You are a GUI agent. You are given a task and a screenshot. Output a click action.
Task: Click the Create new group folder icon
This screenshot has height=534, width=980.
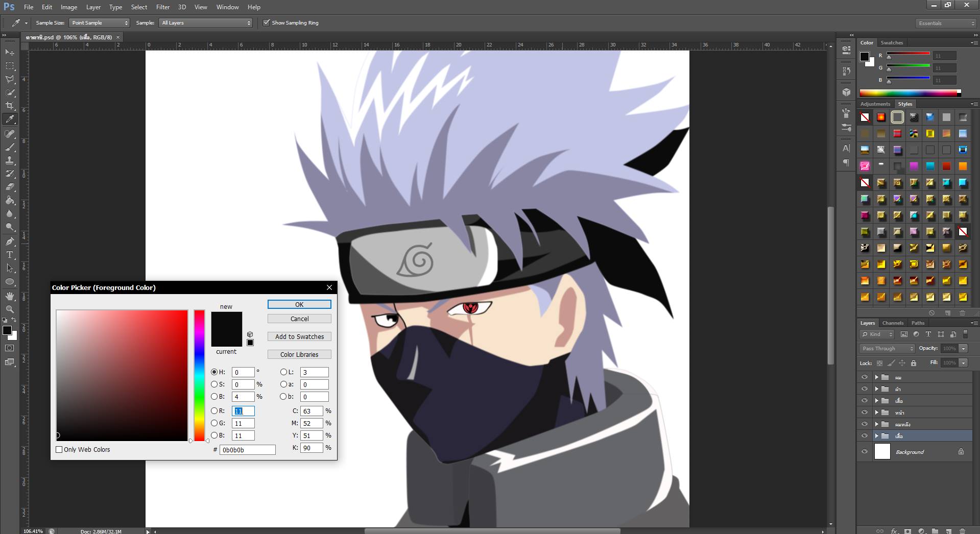(935, 531)
